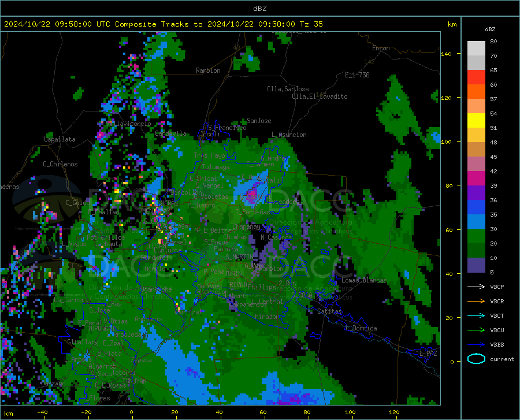Image resolution: width=520 pixels, height=420 pixels.
Task: Click the orange VBCR arrow icon
Action: [x=476, y=301]
